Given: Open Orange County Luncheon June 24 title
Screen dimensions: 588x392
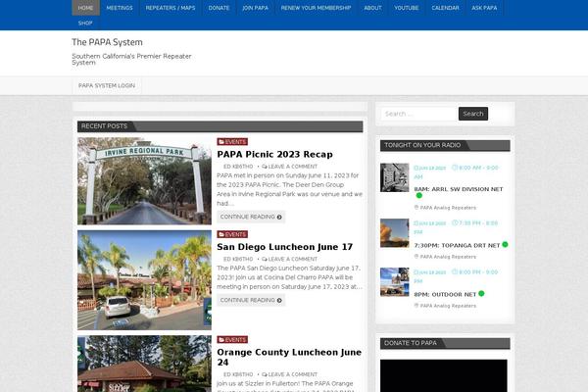Looking at the screenshot, I should coord(289,357).
